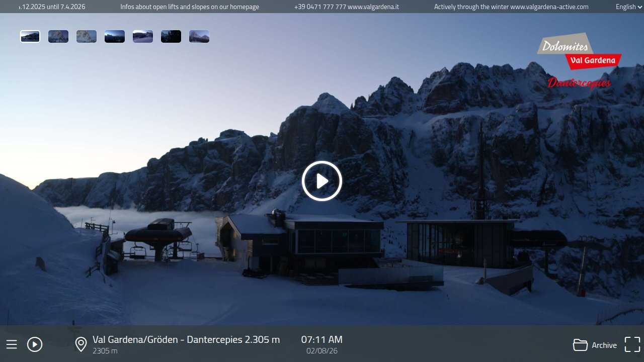644x362 pixels.
Task: Select the third webcam thumbnail
Action: pos(87,37)
